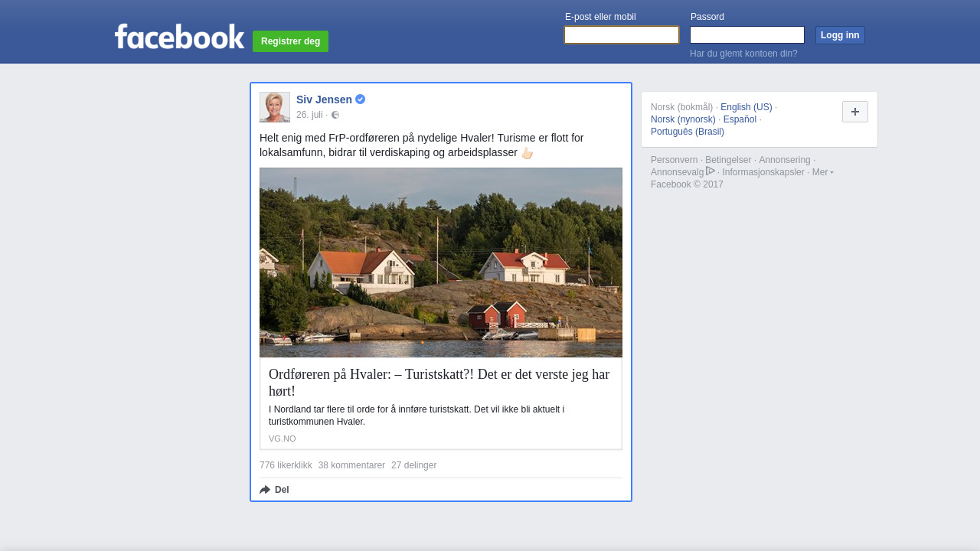
Task: View the 38 kommentarer
Action: tap(351, 465)
